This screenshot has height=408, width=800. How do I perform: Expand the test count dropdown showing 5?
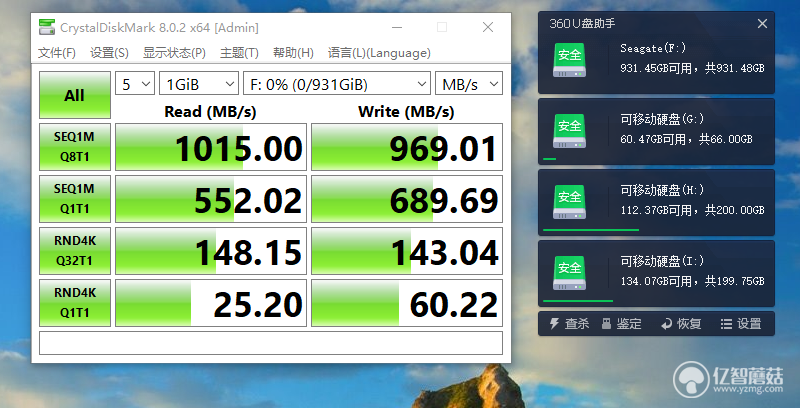point(135,84)
